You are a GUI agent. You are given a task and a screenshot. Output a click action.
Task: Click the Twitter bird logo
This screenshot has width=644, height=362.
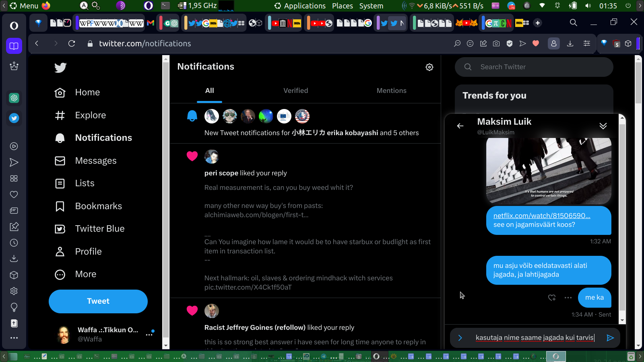click(60, 68)
